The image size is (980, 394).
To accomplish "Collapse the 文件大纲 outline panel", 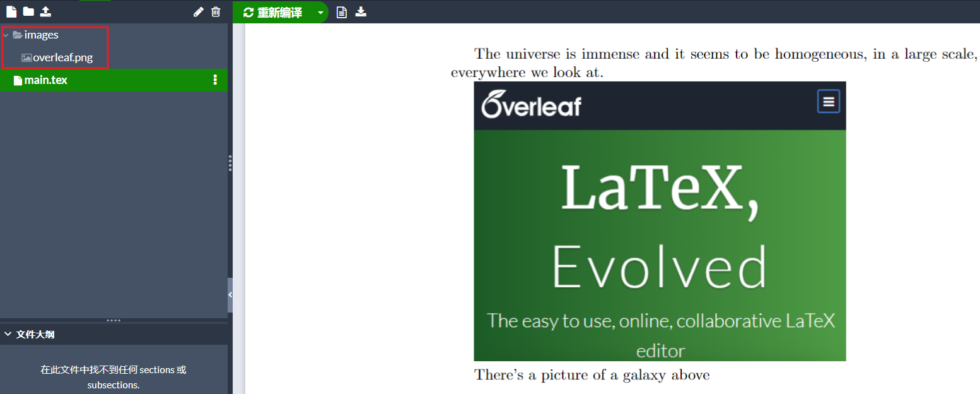I will [x=8, y=335].
